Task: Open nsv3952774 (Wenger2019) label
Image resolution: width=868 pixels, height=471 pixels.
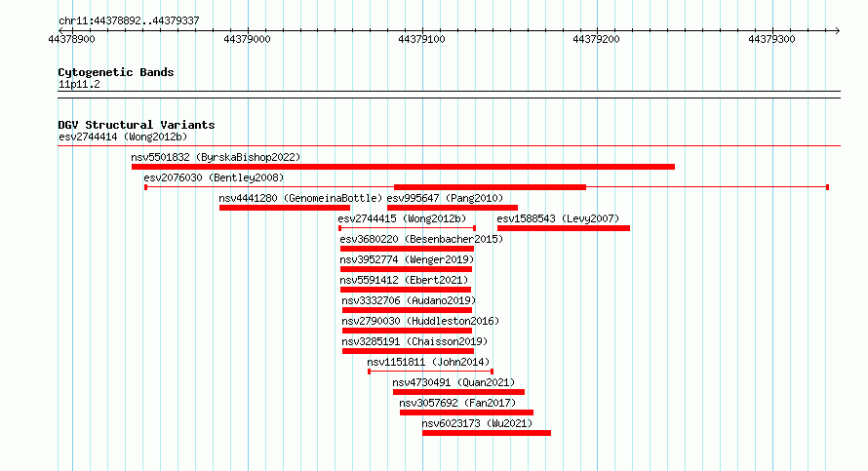Action: [x=407, y=259]
